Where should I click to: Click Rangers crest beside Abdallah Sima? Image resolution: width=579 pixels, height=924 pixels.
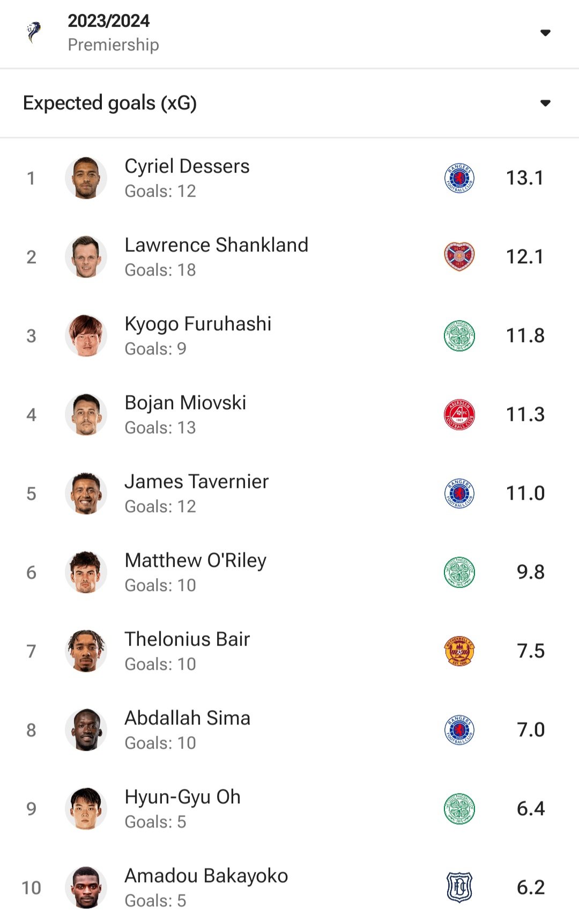pyautogui.click(x=459, y=730)
